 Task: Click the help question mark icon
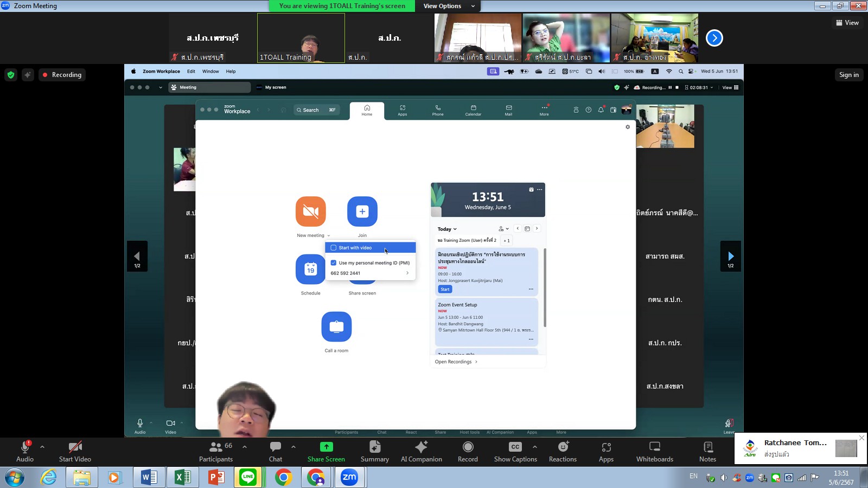589,110
